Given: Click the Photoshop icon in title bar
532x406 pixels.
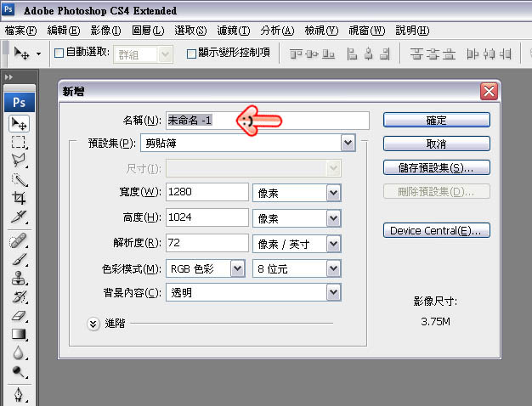Looking at the screenshot, I should click(x=8, y=9).
